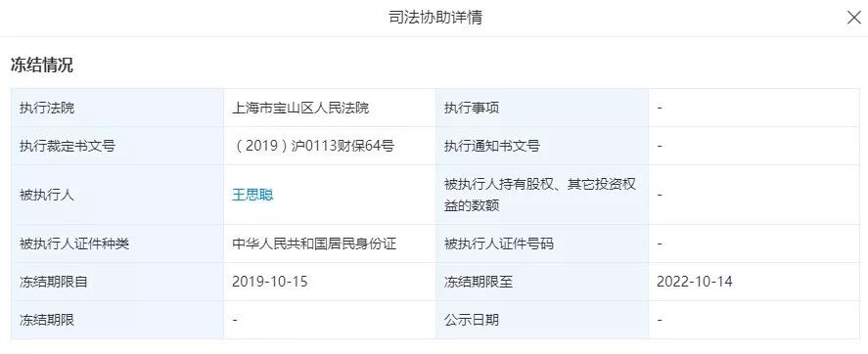Click the 冻结期限至 label
Viewport: 868px width, 354px height.
[x=479, y=282]
